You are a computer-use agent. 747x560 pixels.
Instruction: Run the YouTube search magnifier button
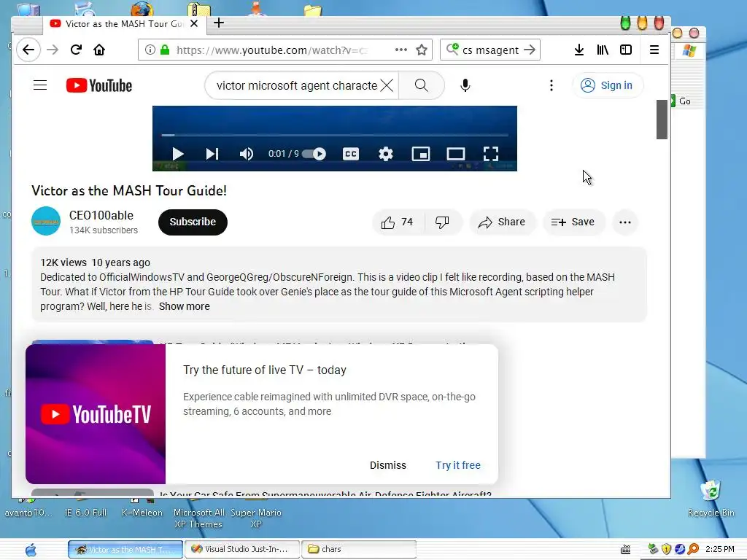(422, 85)
